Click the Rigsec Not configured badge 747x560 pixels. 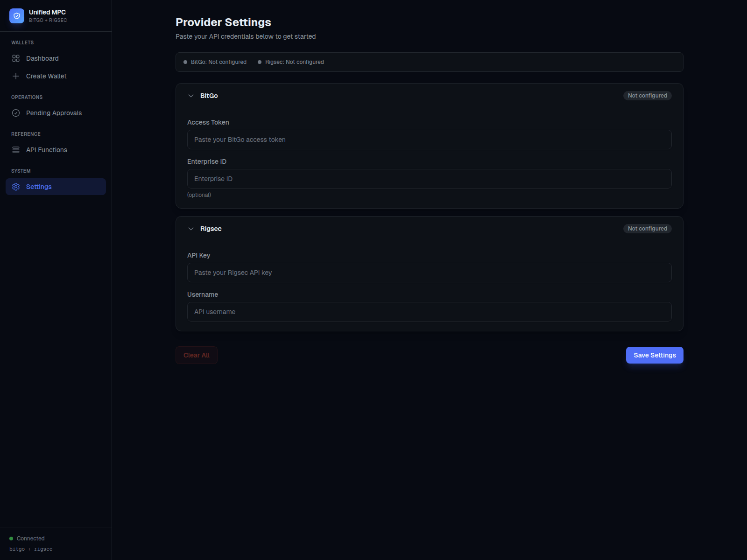click(647, 228)
